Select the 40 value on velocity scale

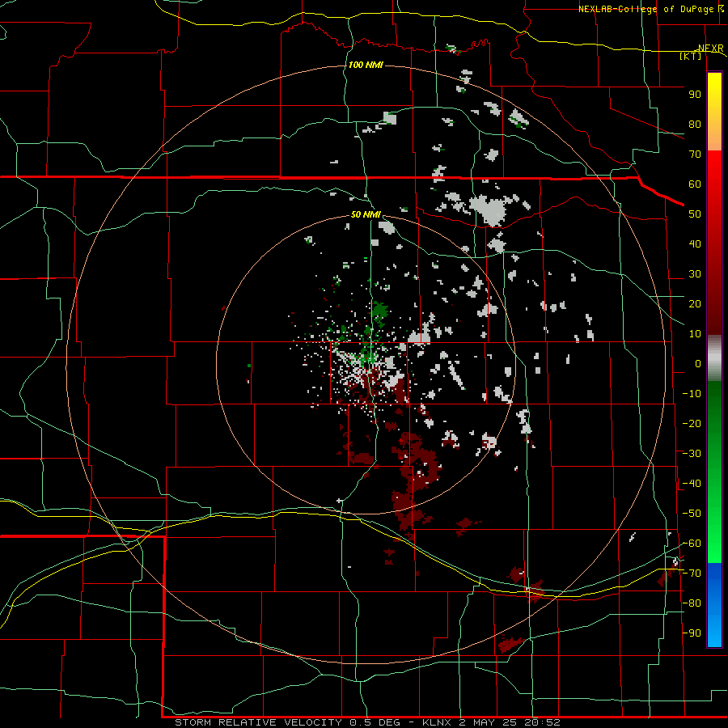[695, 244]
